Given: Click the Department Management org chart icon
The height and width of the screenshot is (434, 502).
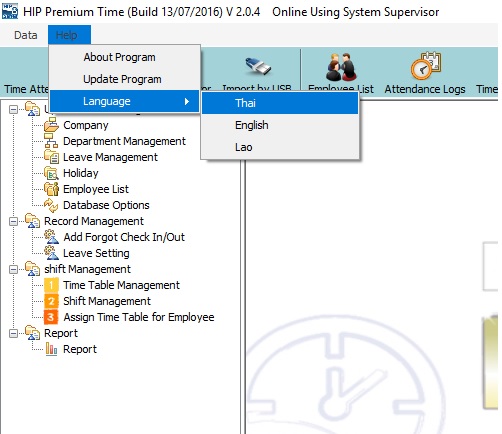Looking at the screenshot, I should [x=51, y=141].
